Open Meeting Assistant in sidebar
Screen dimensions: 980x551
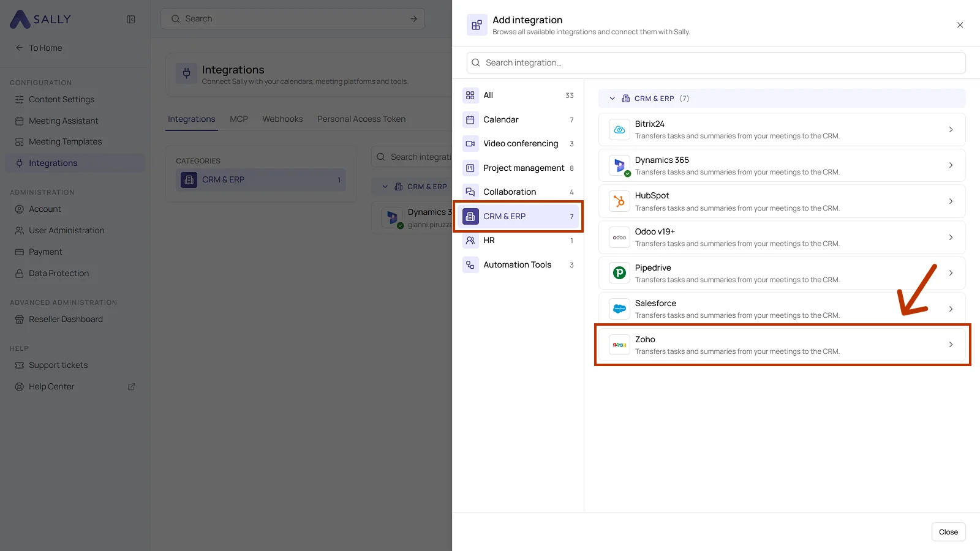pos(75,121)
